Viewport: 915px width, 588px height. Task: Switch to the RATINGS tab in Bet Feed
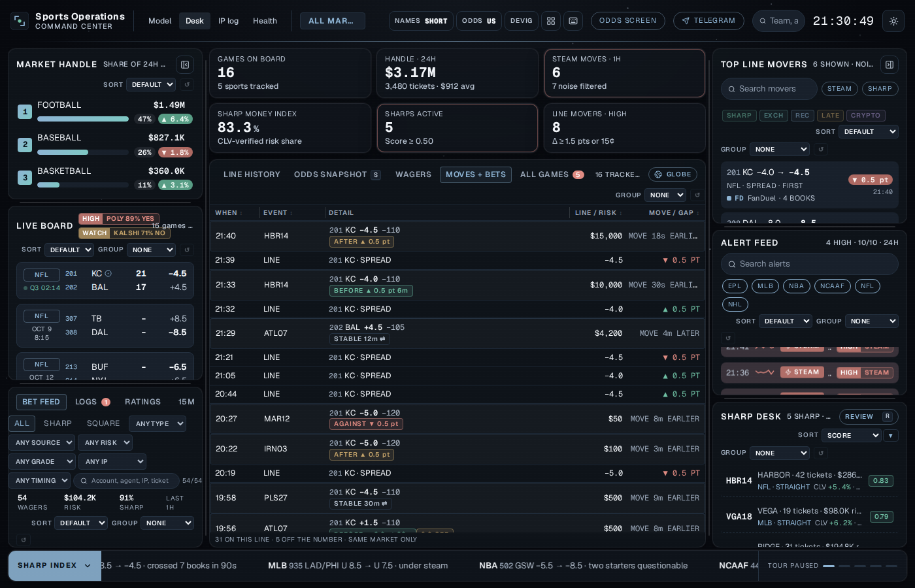point(142,402)
